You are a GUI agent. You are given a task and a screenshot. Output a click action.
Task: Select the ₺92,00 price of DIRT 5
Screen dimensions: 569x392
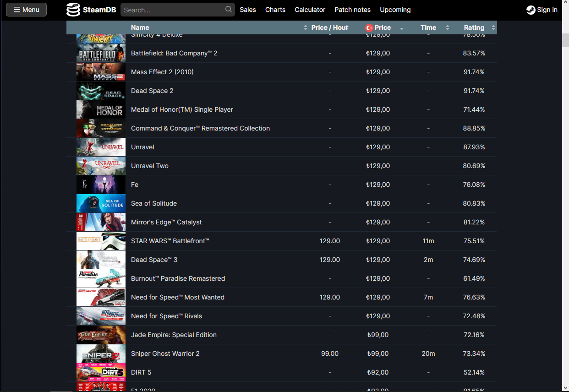coord(378,372)
